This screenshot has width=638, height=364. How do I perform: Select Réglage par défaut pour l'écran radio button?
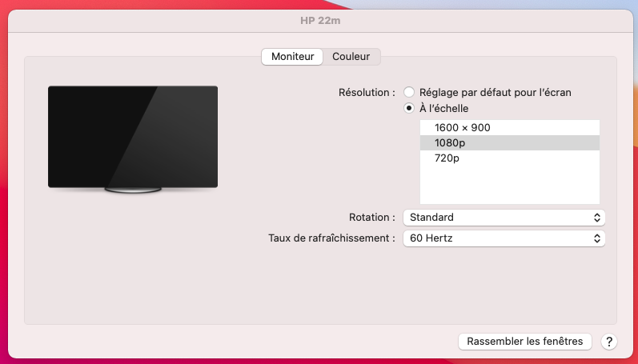[409, 92]
